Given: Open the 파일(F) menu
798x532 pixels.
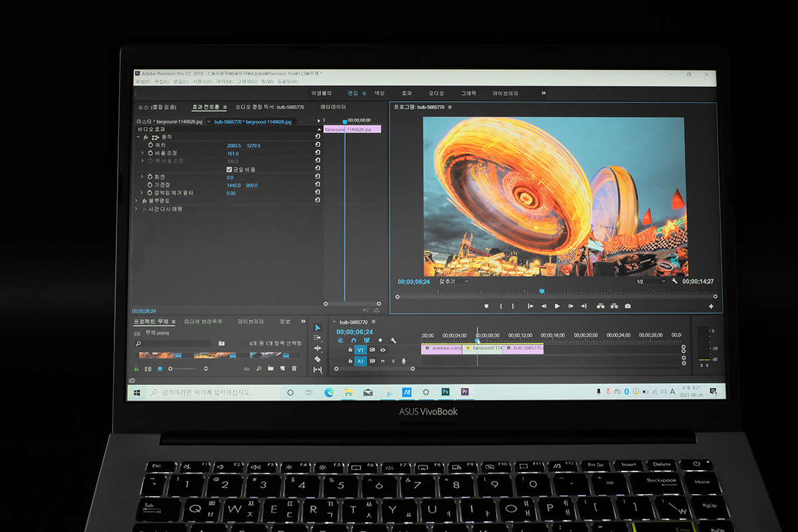Looking at the screenshot, I should pyautogui.click(x=142, y=81).
